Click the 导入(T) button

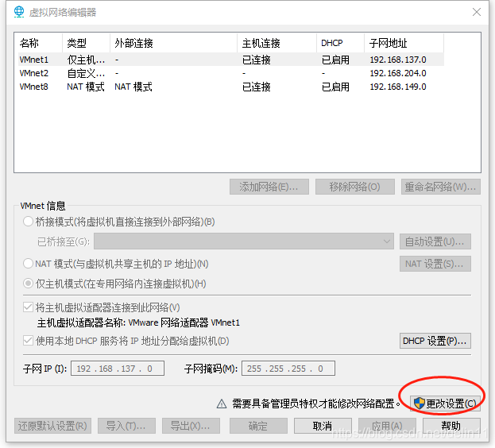[126, 426]
